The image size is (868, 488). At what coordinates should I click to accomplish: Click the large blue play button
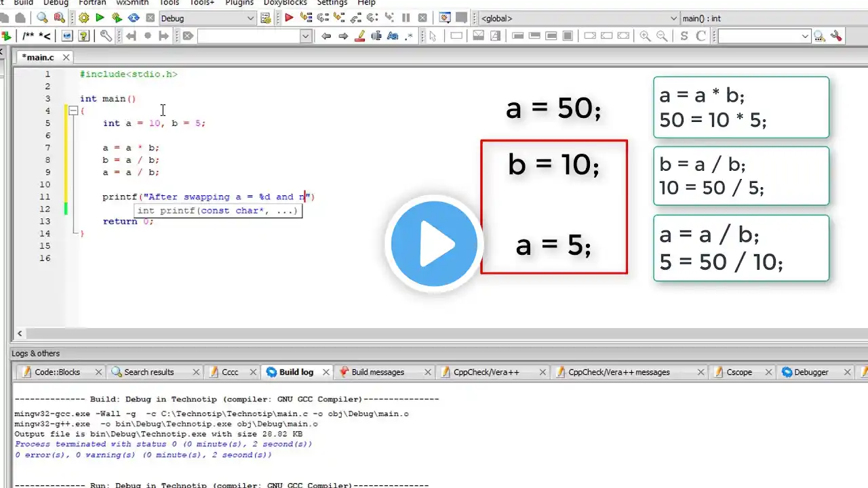435,243
